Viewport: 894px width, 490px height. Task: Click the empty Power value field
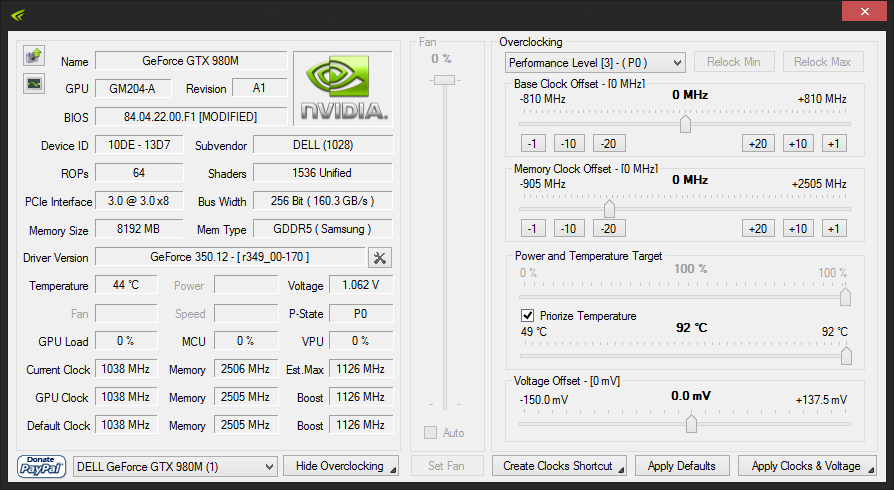pos(246,285)
